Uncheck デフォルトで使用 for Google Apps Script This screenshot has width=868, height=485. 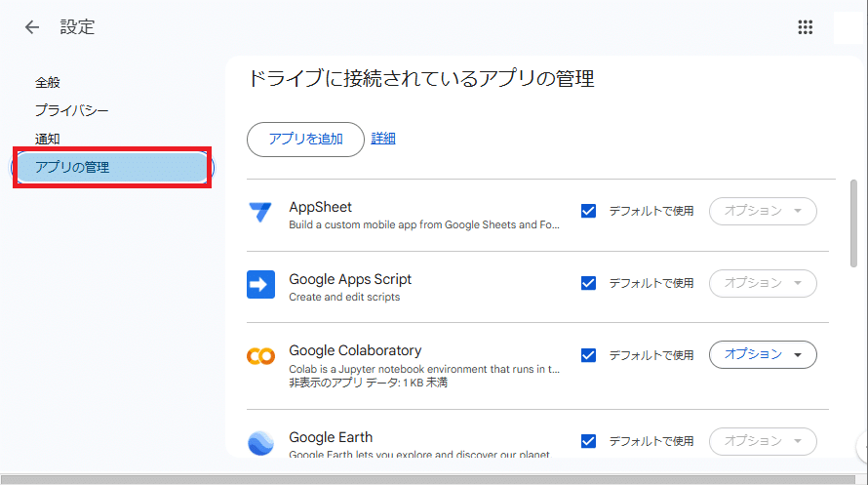[588, 283]
